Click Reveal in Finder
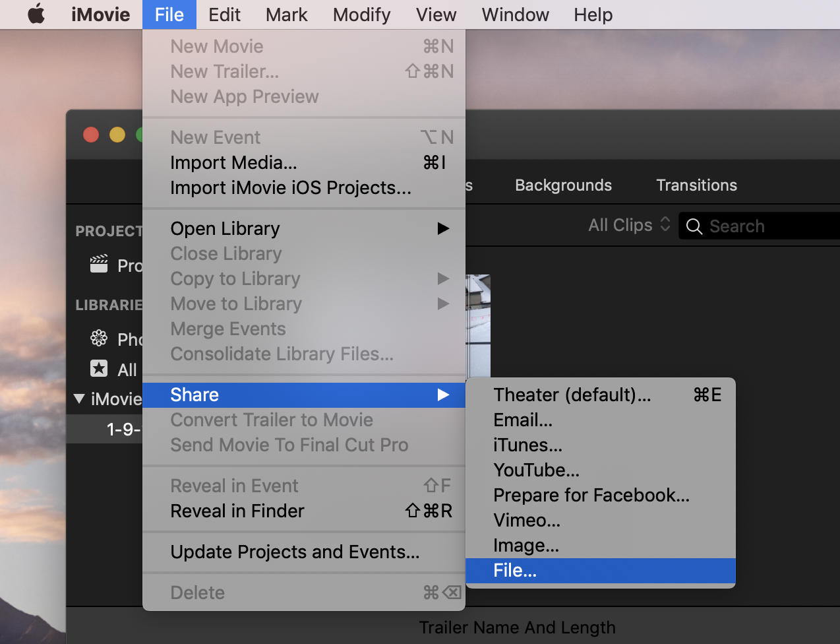The width and height of the screenshot is (840, 644). (237, 511)
